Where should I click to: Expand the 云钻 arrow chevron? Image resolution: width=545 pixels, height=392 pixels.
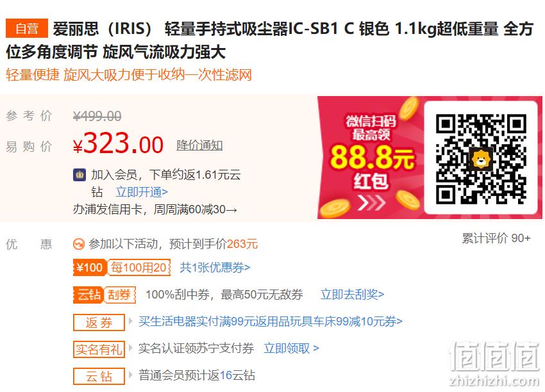point(131,374)
